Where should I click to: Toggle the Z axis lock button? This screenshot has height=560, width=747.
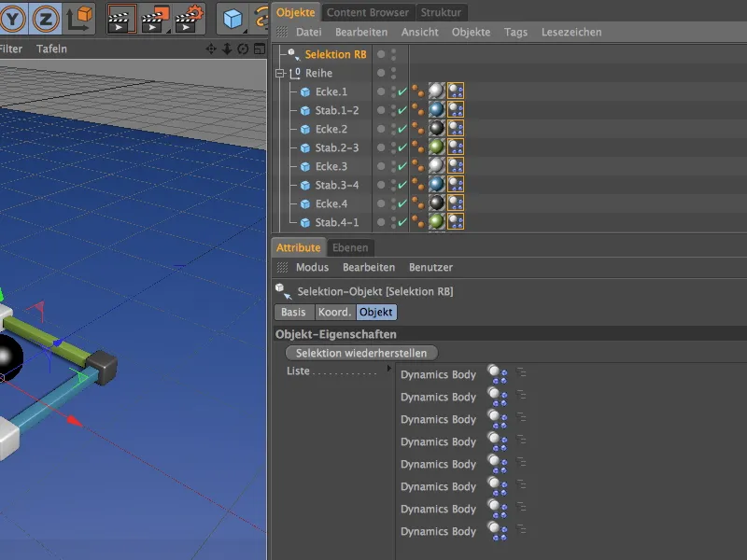[45, 18]
